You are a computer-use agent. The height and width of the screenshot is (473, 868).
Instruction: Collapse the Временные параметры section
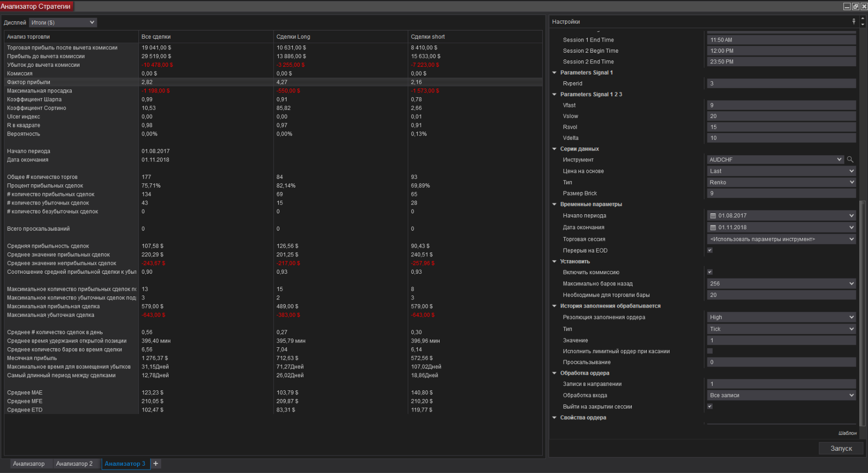tap(554, 204)
